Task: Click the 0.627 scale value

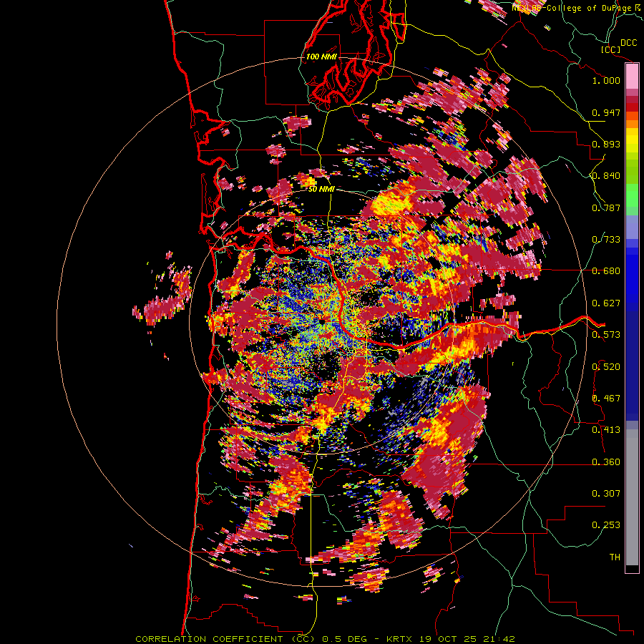Action: coord(606,303)
